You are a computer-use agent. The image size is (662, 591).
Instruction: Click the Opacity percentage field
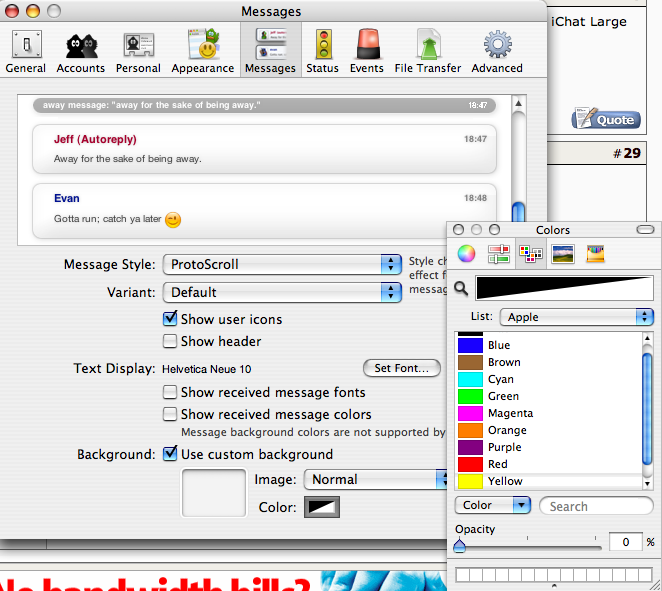click(x=625, y=542)
